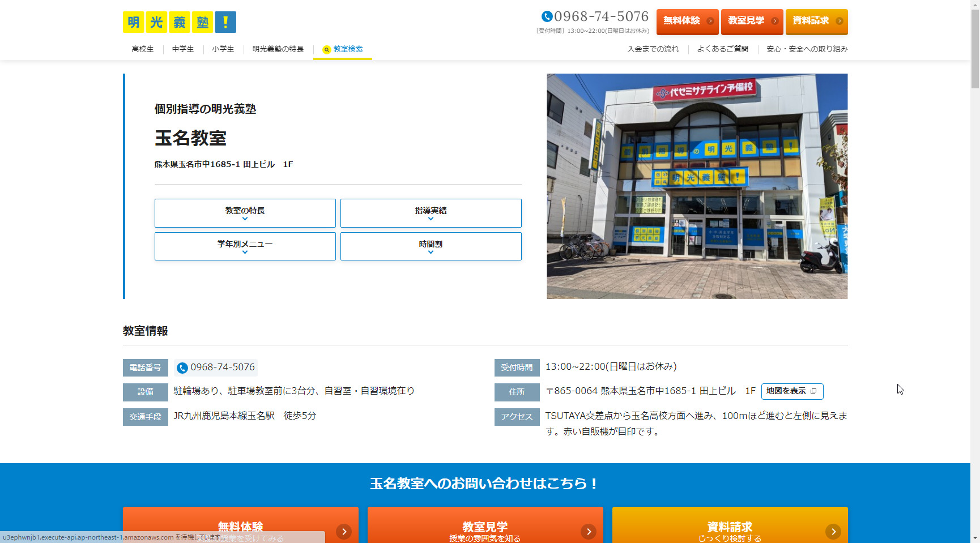Open the 明光義塾の特長 menu item

278,49
